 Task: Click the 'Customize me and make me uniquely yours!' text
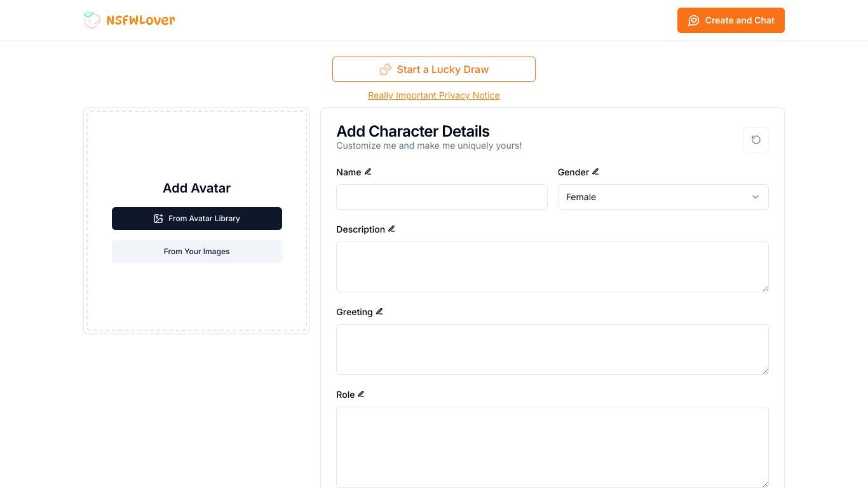(x=429, y=146)
